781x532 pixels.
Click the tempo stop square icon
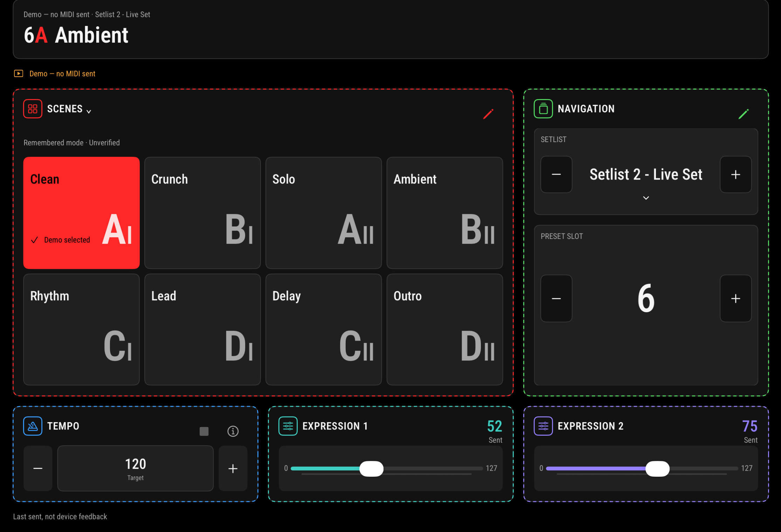(x=204, y=431)
